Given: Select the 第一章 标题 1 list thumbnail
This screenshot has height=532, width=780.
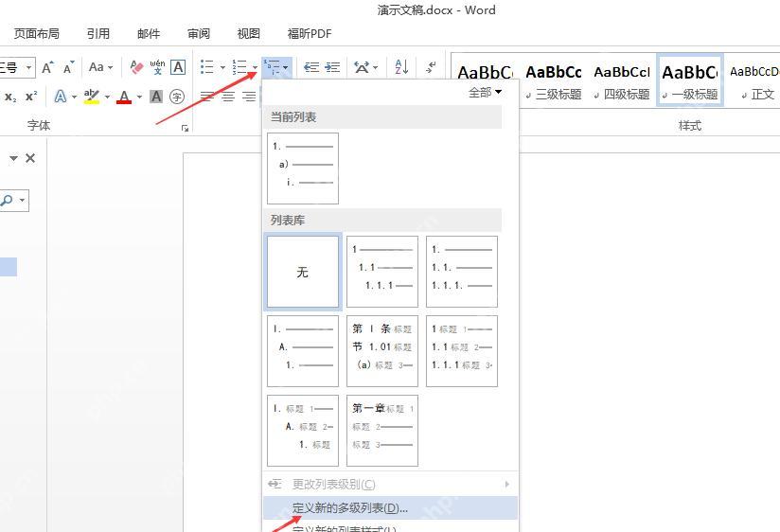Looking at the screenshot, I should pyautogui.click(x=382, y=431).
